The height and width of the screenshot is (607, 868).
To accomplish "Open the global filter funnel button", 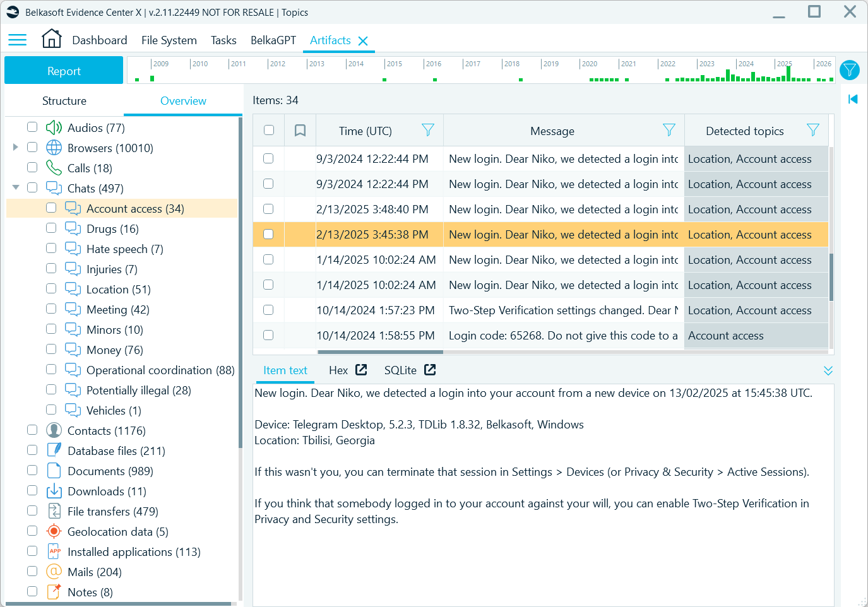I will pyautogui.click(x=850, y=69).
